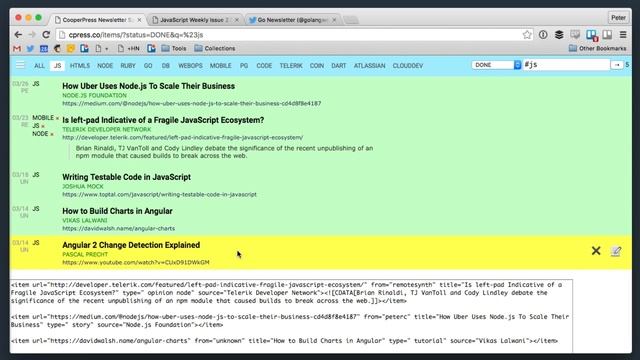Select the MOBILE category filter
Screen dimensions: 640x360
[x=220, y=66]
